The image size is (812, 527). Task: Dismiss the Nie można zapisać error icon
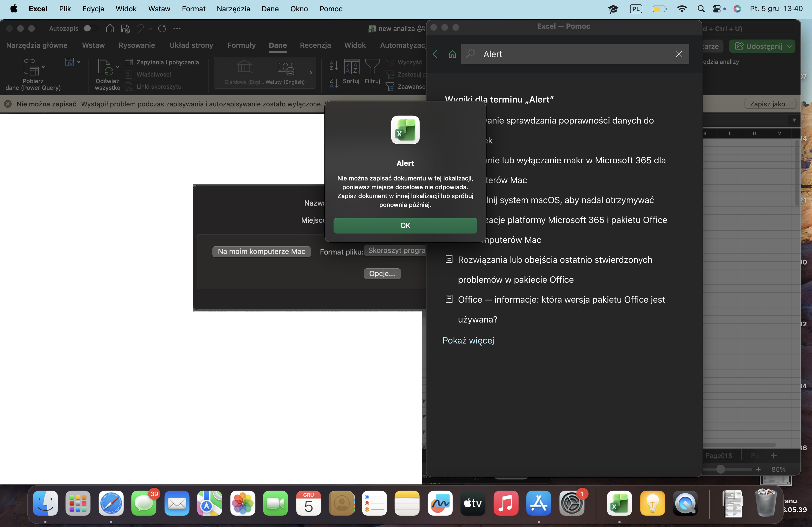(x=8, y=104)
